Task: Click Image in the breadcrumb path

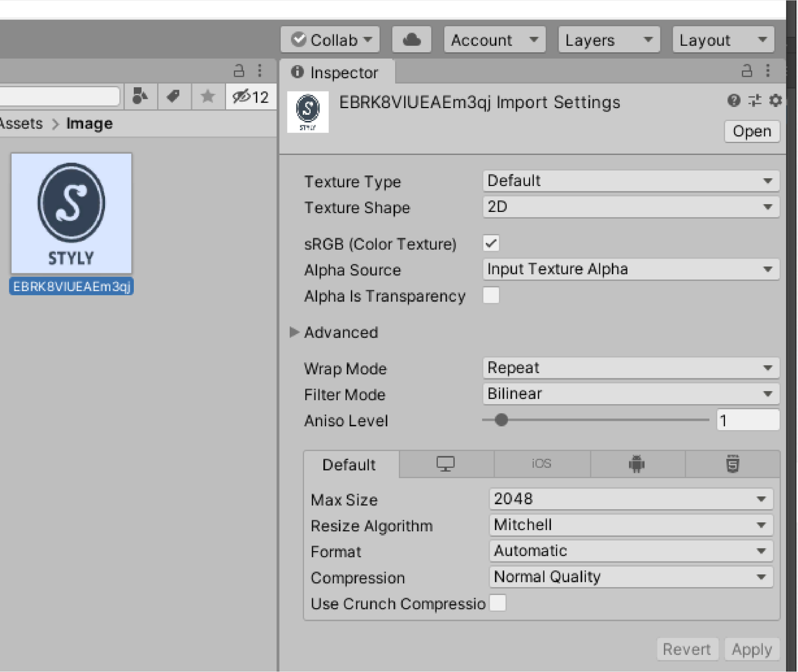Action: click(x=89, y=124)
